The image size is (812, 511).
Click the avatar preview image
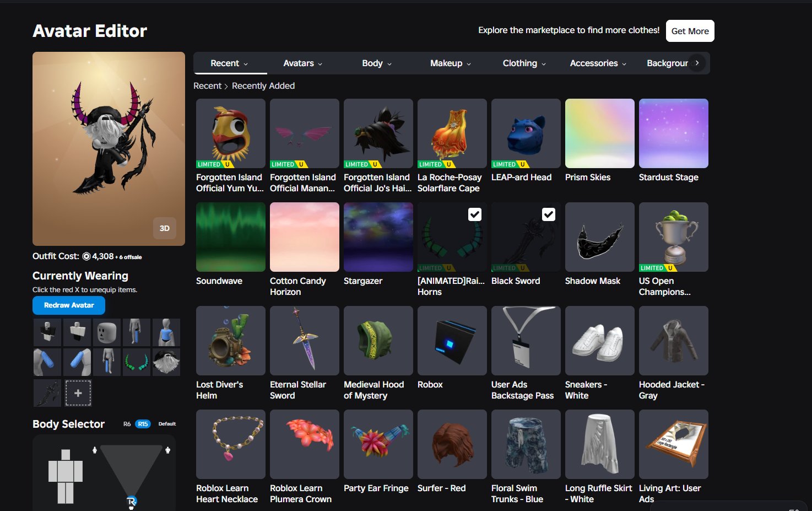[x=109, y=149]
